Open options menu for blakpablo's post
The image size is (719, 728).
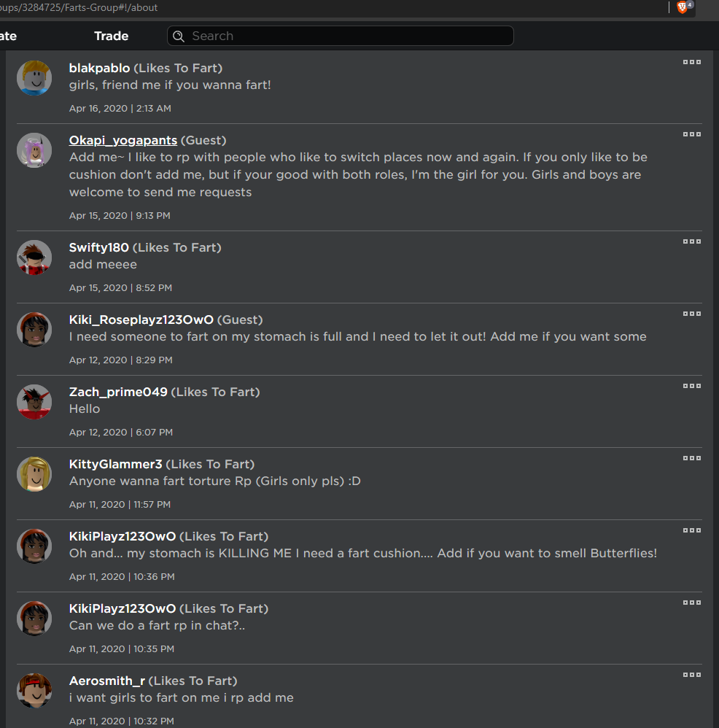(x=691, y=62)
